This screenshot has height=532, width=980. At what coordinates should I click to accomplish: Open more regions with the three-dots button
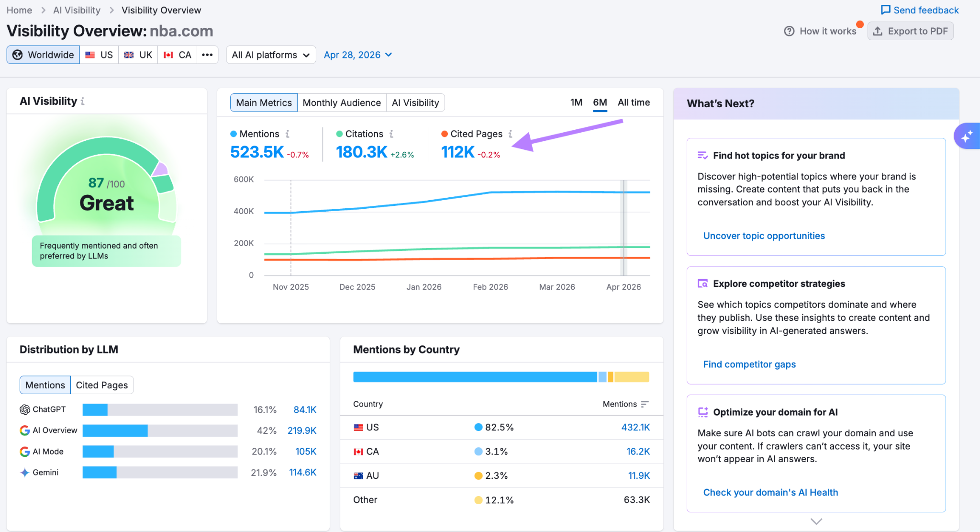pos(207,55)
